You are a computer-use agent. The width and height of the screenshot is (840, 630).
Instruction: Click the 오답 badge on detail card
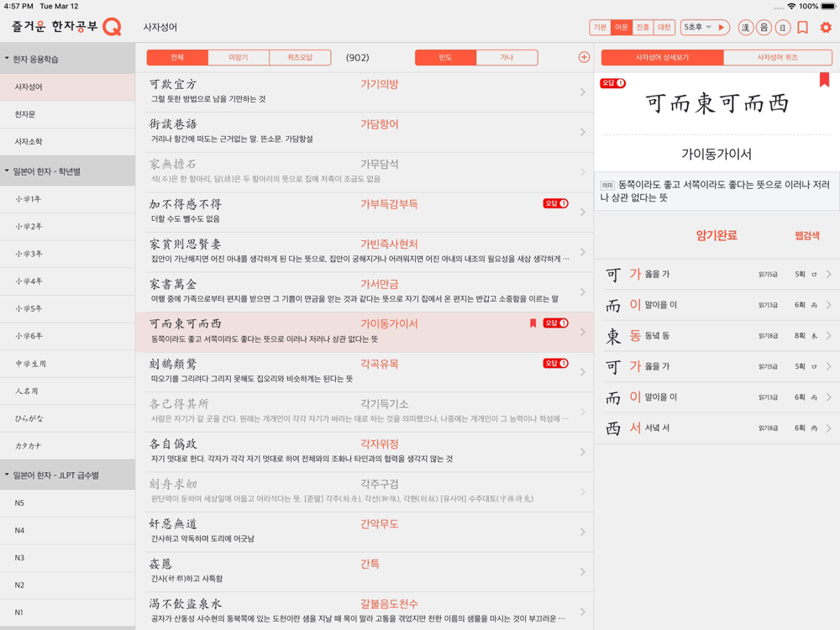pos(613,83)
